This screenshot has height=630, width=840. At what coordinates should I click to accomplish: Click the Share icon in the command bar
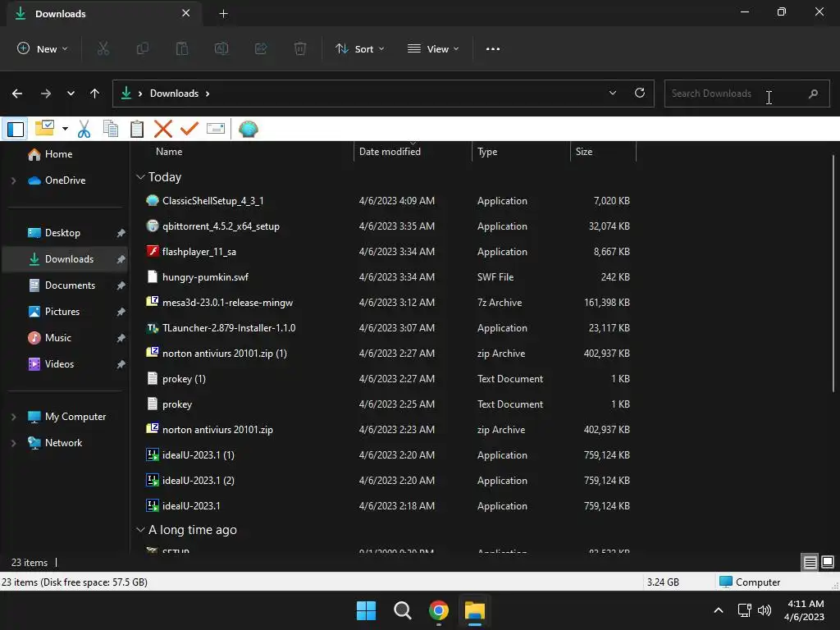tap(261, 48)
